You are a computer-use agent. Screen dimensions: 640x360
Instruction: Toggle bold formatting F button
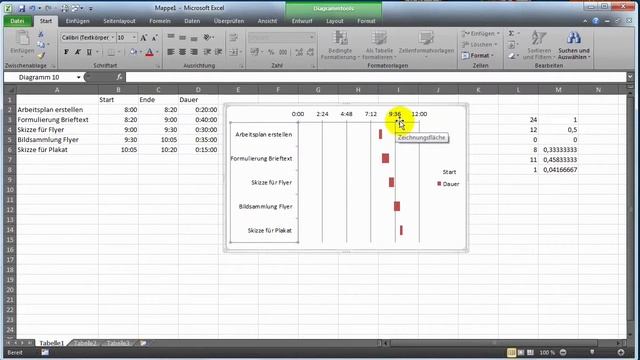[x=66, y=52]
